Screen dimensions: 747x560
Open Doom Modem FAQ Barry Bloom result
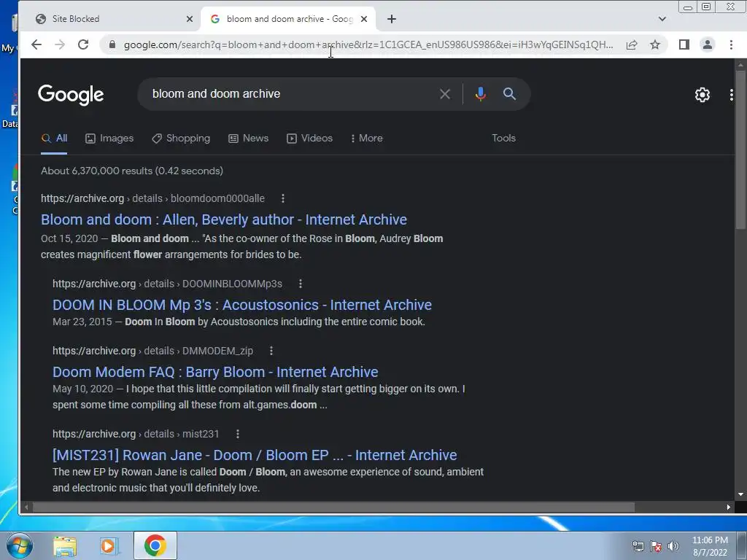click(215, 372)
